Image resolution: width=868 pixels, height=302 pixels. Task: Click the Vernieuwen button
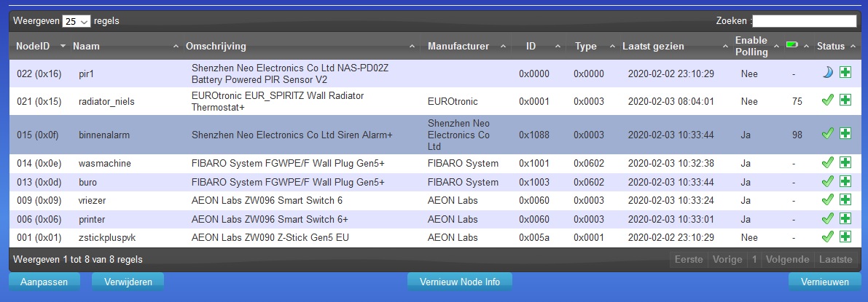[825, 282]
